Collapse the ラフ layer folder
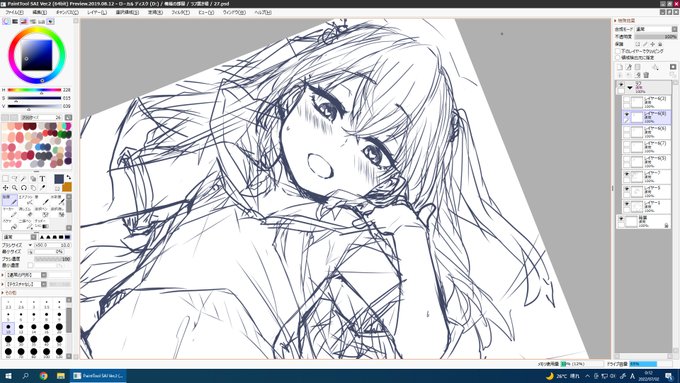 tap(630, 87)
